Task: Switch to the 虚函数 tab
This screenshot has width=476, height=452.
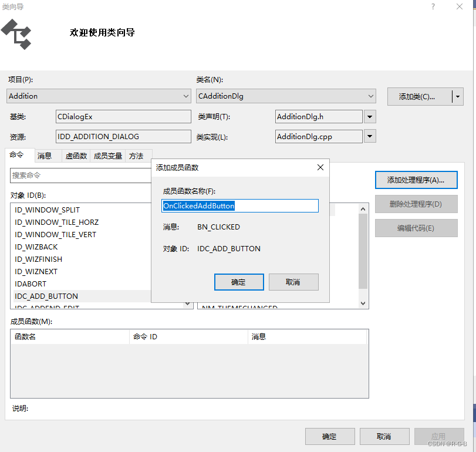Action: point(76,156)
